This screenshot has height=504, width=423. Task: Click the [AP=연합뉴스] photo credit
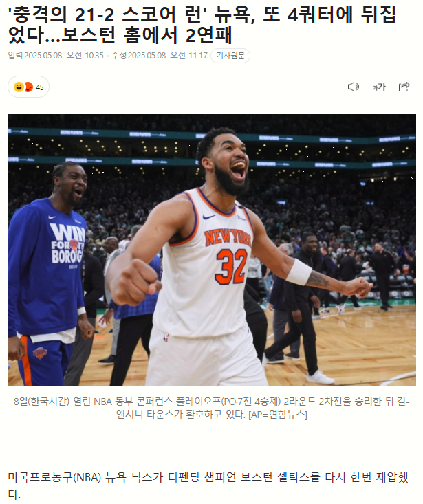[x=278, y=415]
